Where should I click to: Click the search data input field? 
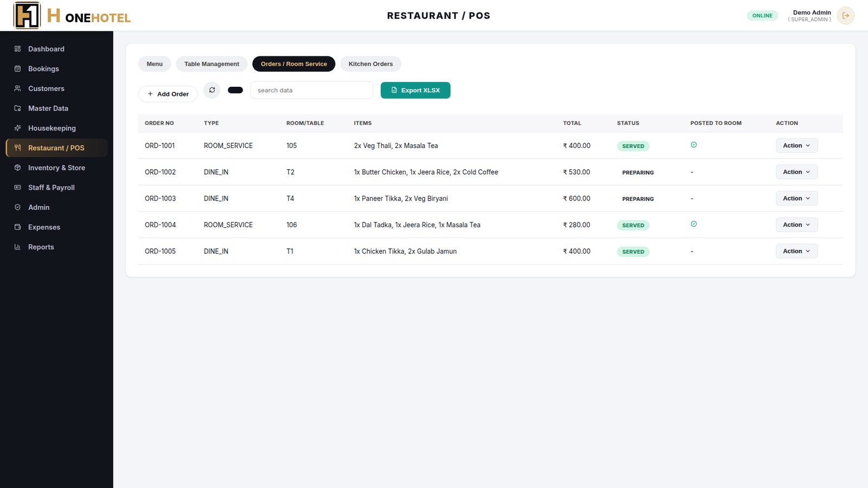click(x=311, y=90)
